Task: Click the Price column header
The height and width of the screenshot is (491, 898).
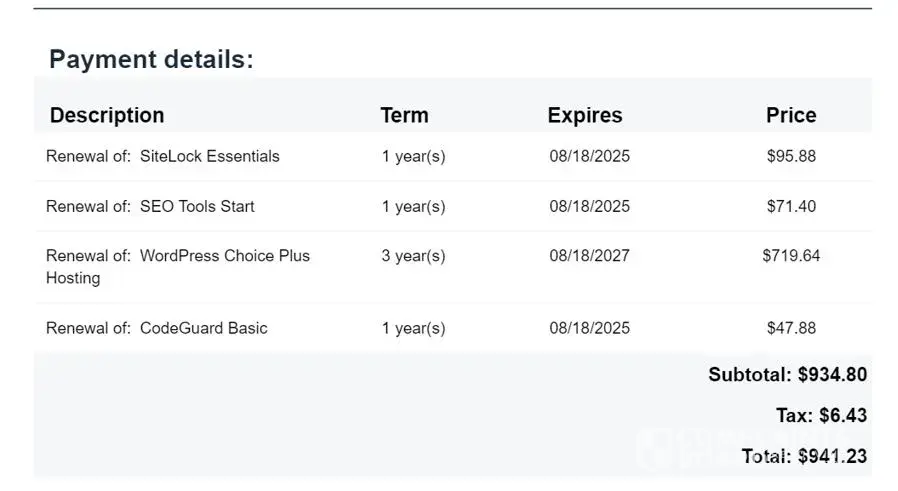Action: click(791, 115)
